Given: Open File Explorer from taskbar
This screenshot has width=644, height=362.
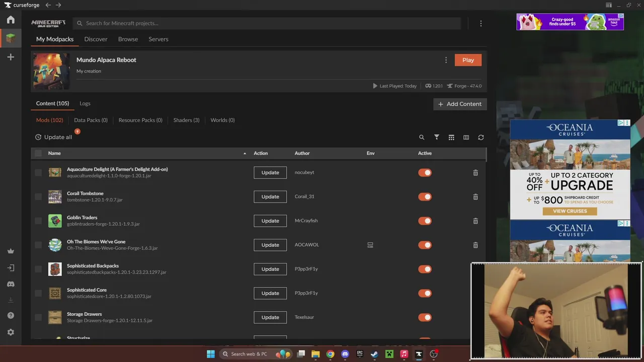Looking at the screenshot, I should (315, 354).
